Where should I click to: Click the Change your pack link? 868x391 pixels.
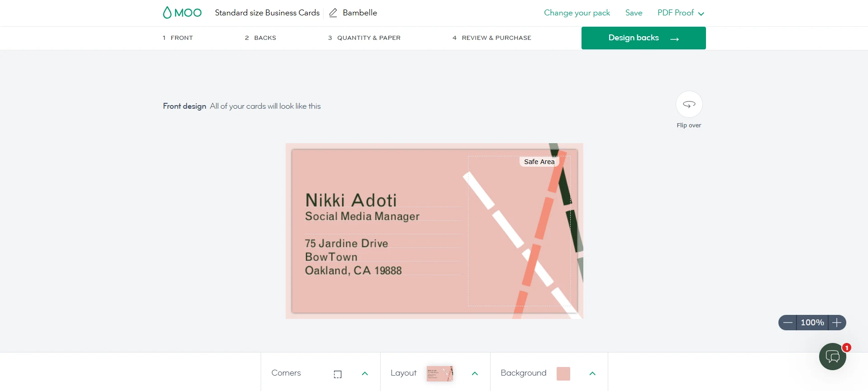pyautogui.click(x=577, y=13)
